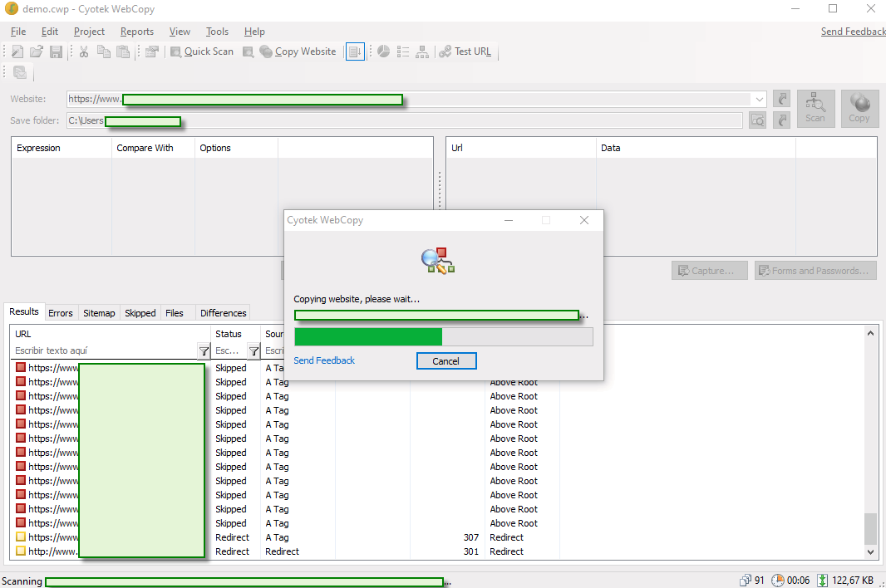Switch to the Sitemap tab

[99, 313]
